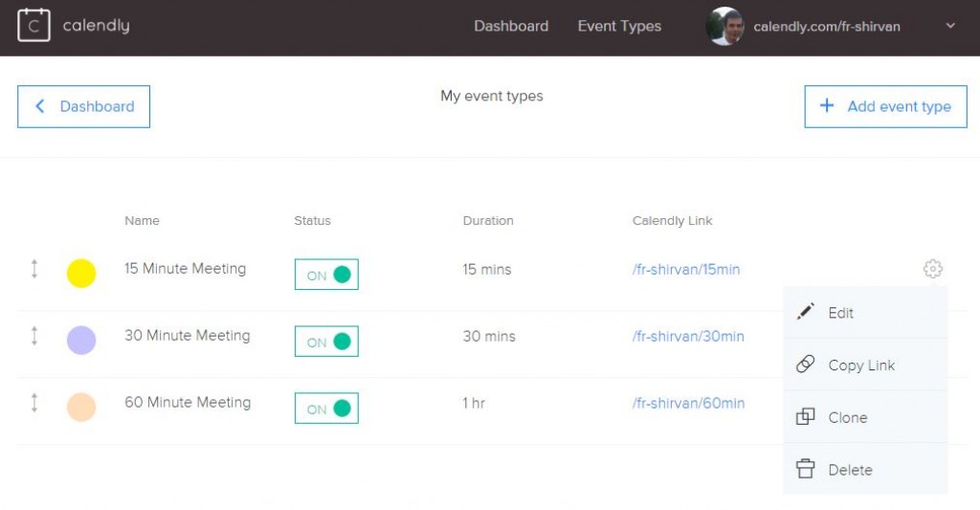Image resolution: width=980 pixels, height=510 pixels.
Task: Click the 1 hr duration value
Action: pyautogui.click(x=474, y=403)
